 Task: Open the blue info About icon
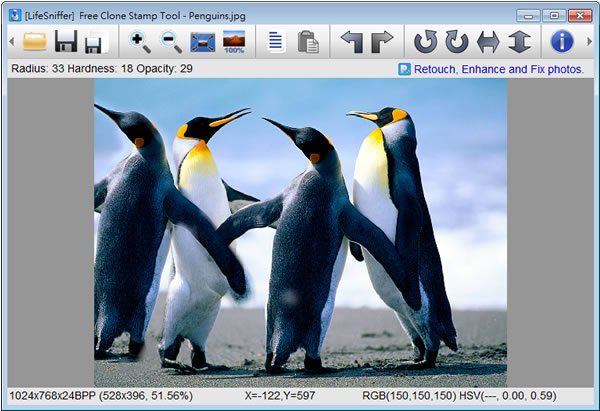pyautogui.click(x=562, y=42)
